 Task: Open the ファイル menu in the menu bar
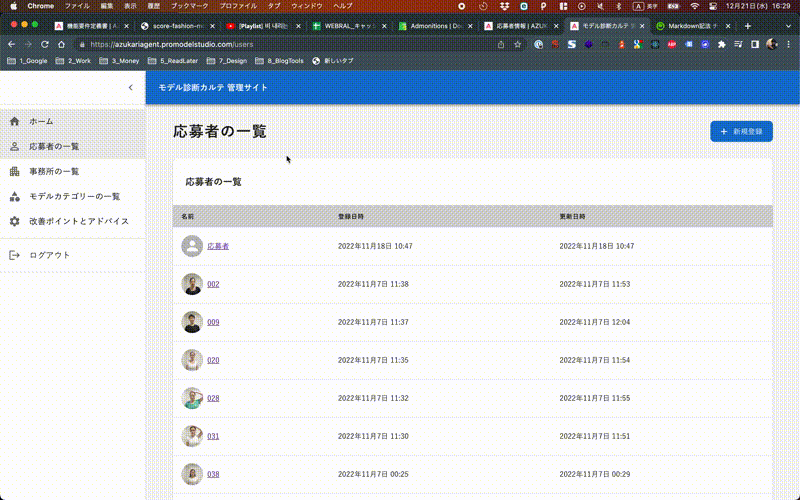77,6
